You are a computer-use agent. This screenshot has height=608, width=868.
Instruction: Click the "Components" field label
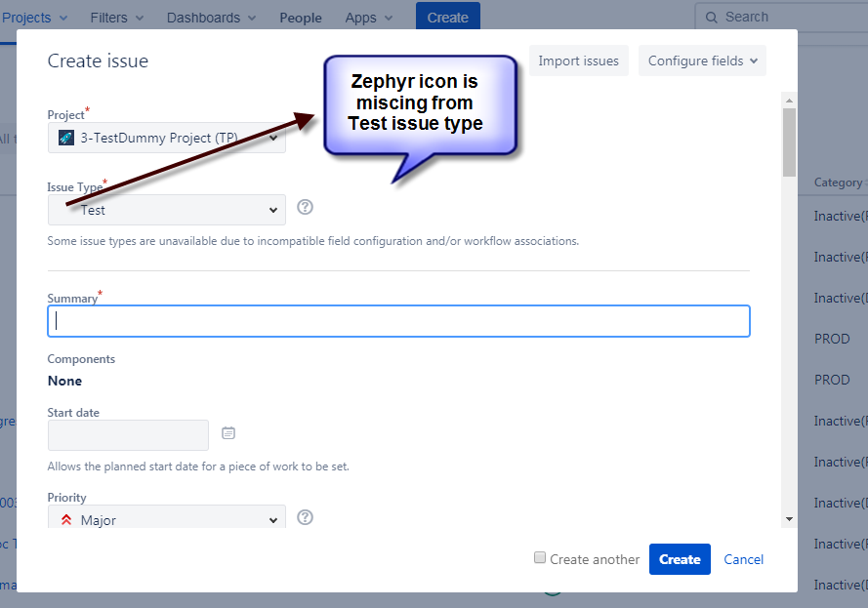coord(81,359)
